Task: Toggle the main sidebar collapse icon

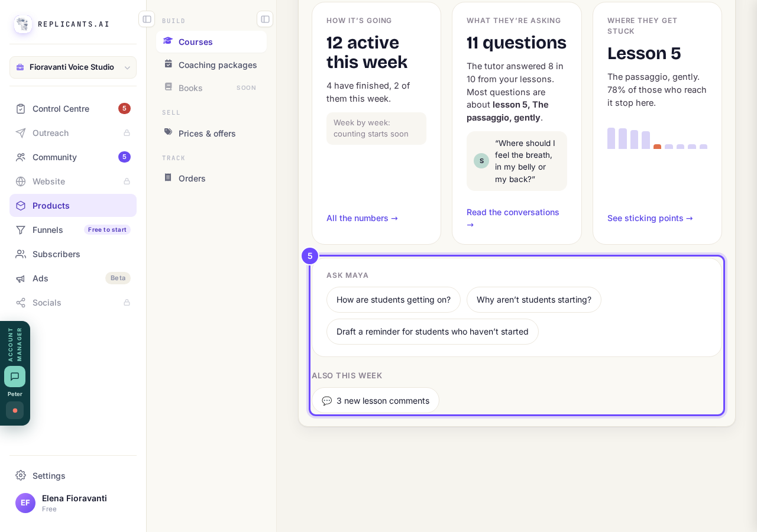Action: (x=147, y=19)
